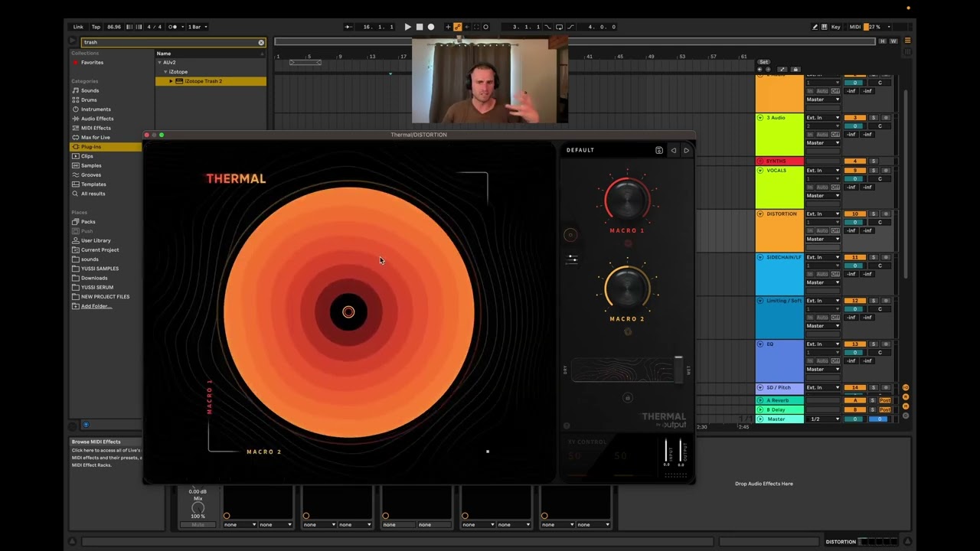
Task: Clear the browser search field
Action: click(x=261, y=42)
